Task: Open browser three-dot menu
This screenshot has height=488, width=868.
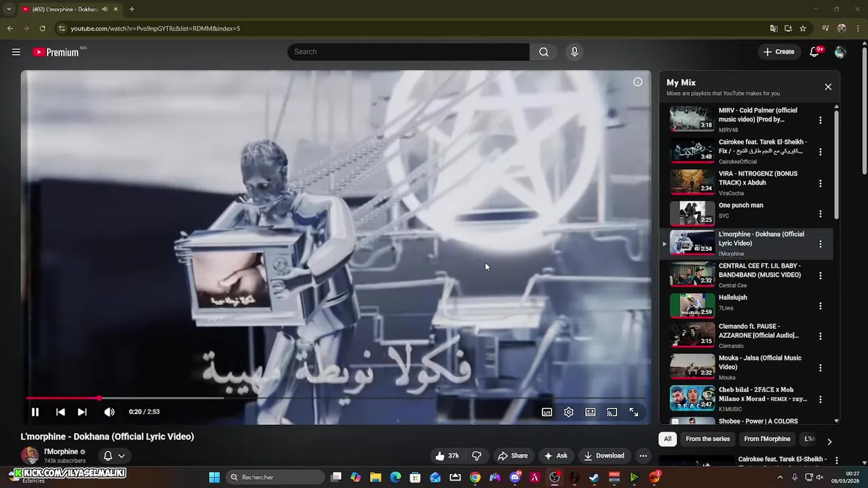Action: tap(857, 28)
